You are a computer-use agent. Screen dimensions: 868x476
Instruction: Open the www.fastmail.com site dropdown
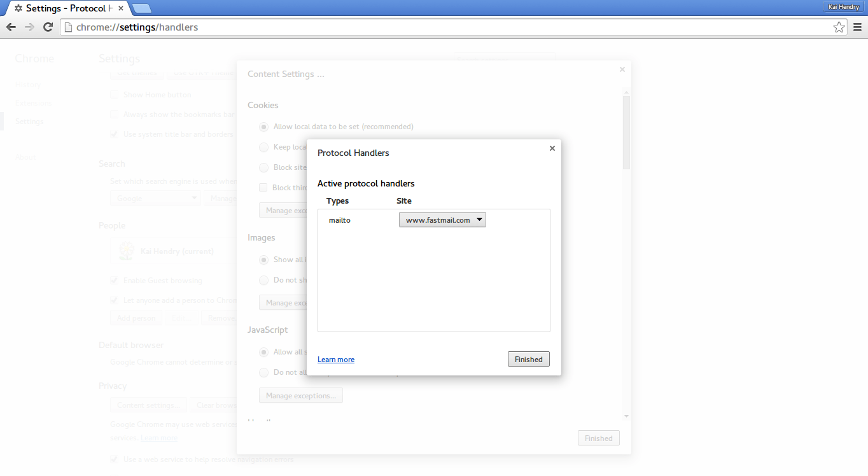(x=442, y=220)
